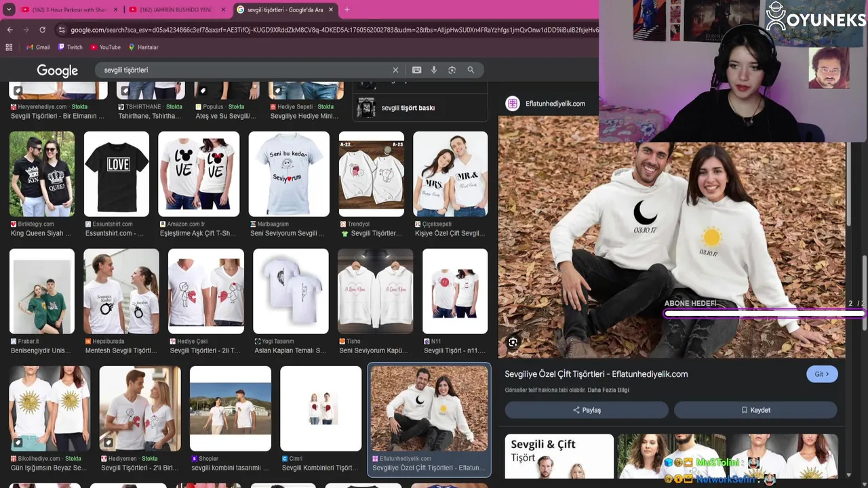This screenshot has height=488, width=868.
Task: Select the sevgili tişörtleri Google tab
Action: [285, 9]
